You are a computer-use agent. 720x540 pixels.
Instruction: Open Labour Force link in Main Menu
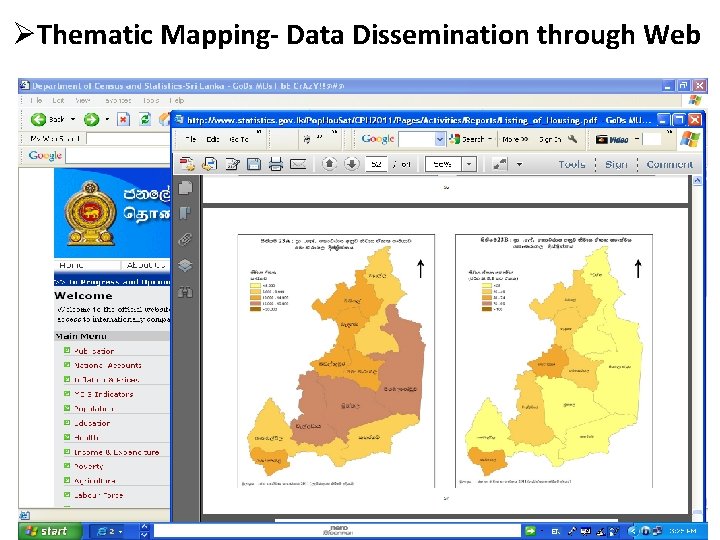(x=98, y=495)
